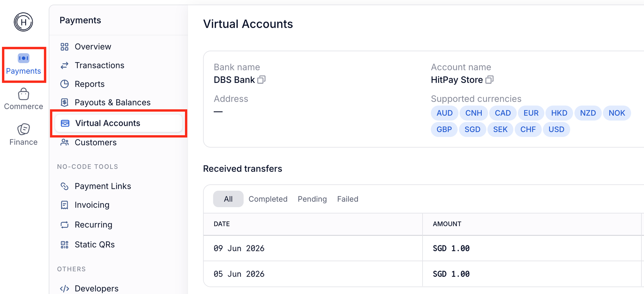Click the HitPay logo icon
644x294 pixels.
click(x=23, y=22)
